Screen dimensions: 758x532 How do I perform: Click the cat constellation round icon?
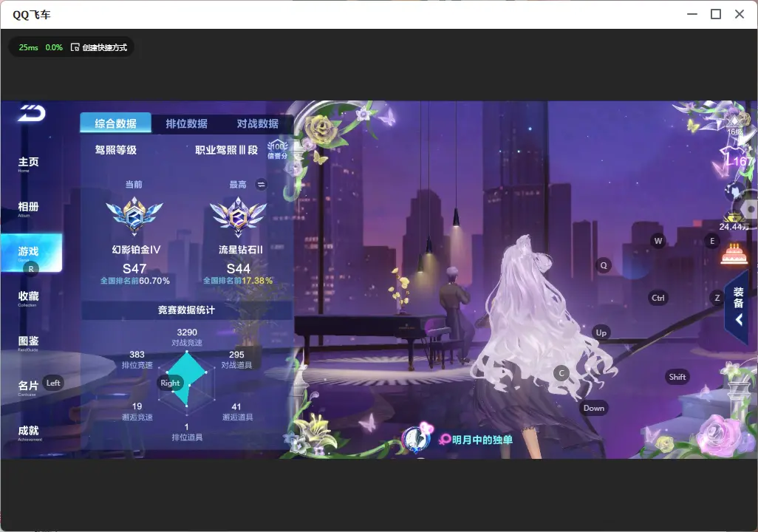coord(735,191)
